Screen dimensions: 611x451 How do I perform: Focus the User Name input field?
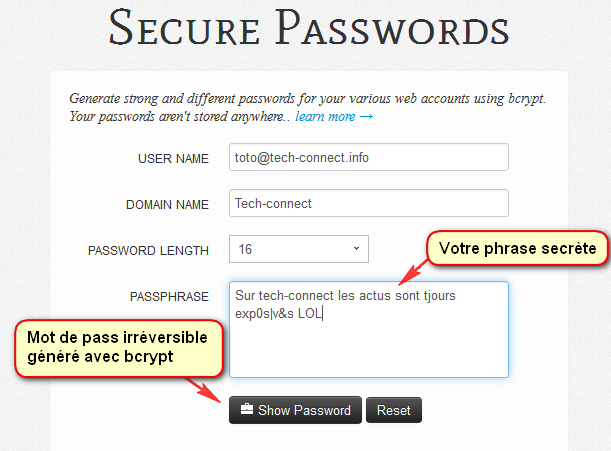[x=369, y=157]
